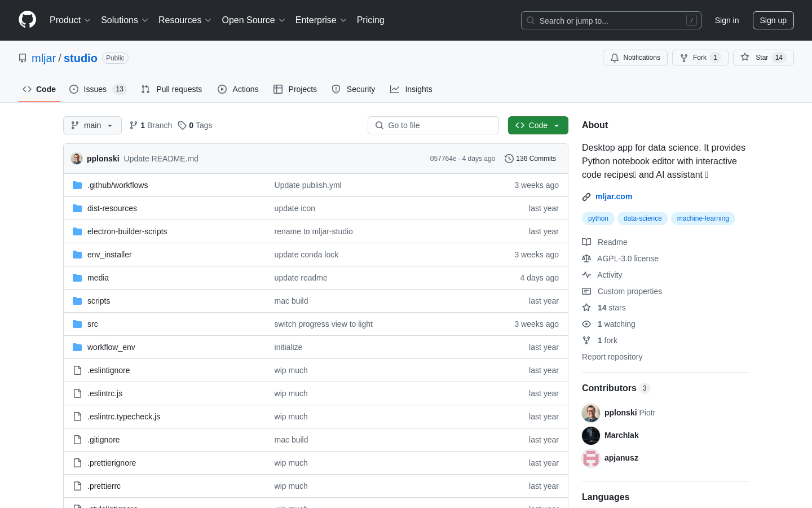The height and width of the screenshot is (508, 812).
Task: Switch to the Projects tab
Action: click(x=295, y=89)
